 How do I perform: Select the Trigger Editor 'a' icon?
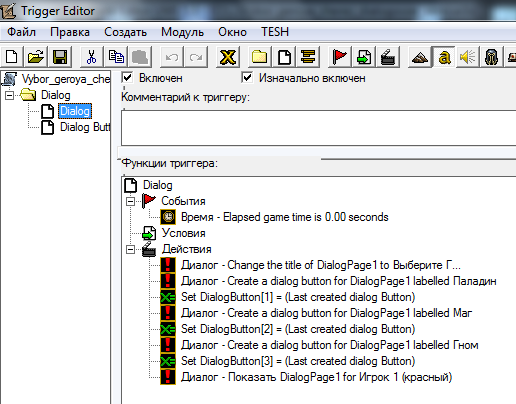click(444, 57)
